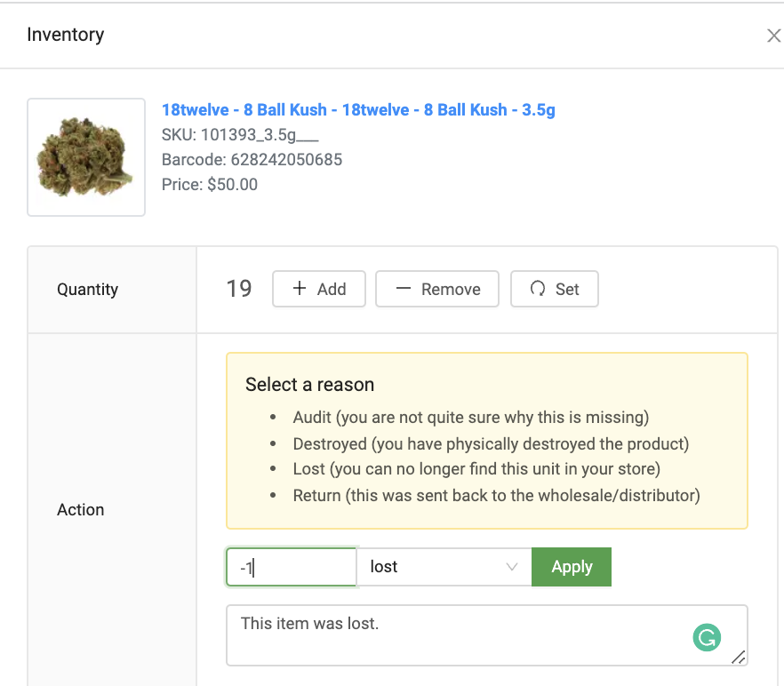Screen dimensions: 784x686
Task: Close the Inventory dialog with the X
Action: 773,36
